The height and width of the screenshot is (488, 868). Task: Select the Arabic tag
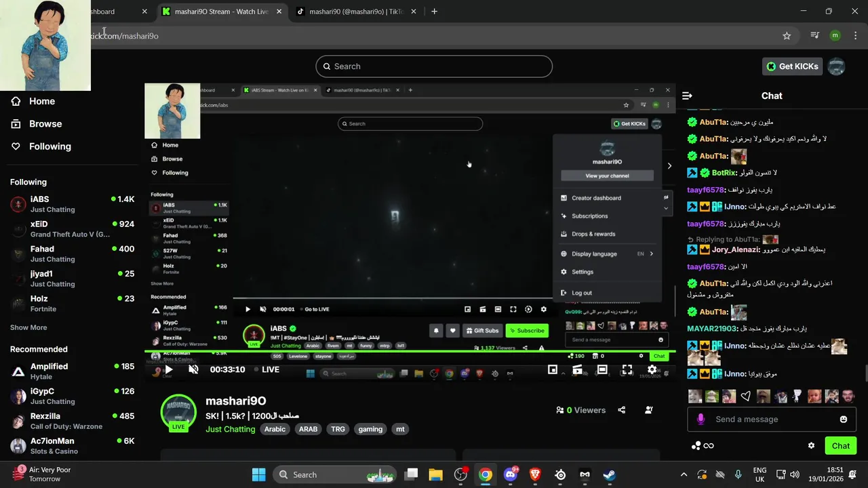coord(275,429)
